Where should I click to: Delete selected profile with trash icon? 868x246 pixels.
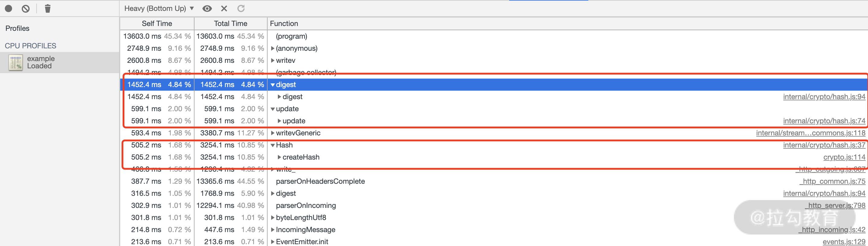(47, 8)
